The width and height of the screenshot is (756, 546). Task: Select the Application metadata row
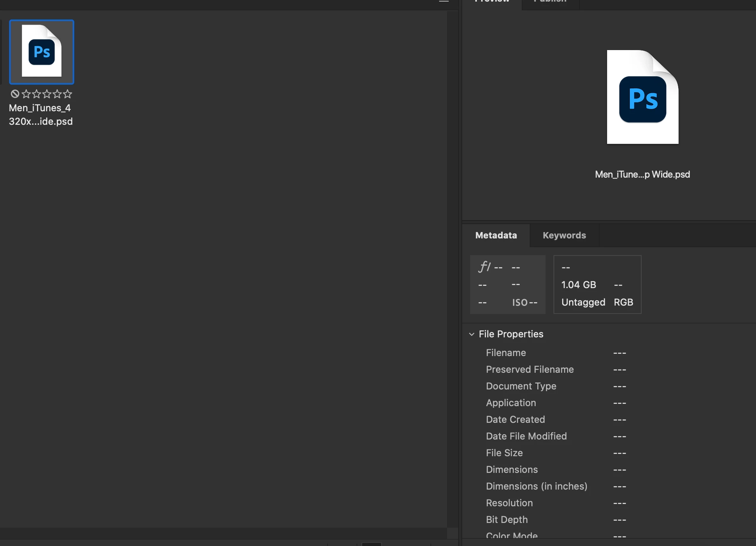[x=609, y=403]
